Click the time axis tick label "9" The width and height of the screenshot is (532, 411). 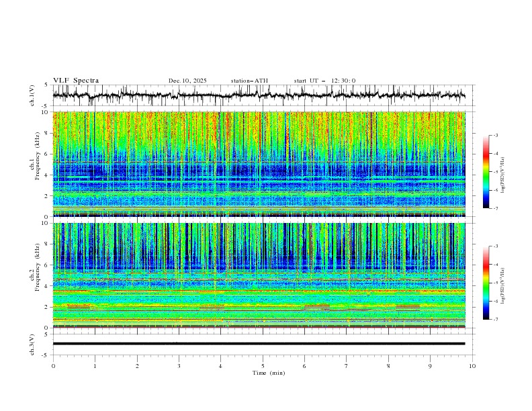pyautogui.click(x=430, y=366)
